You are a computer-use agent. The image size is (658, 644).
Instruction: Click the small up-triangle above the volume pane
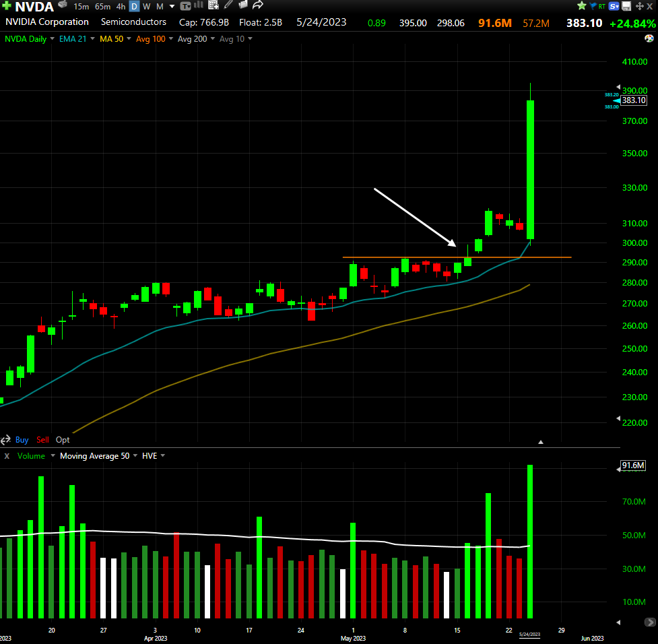pyautogui.click(x=541, y=442)
